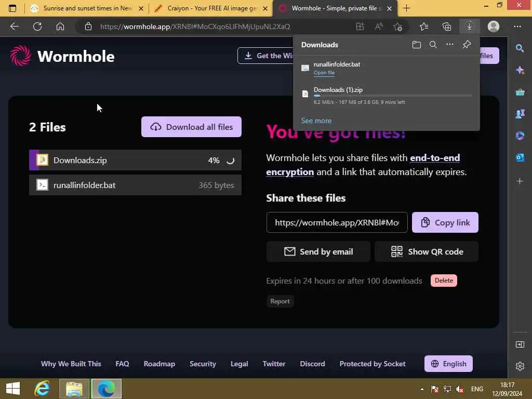Select the Downloads.zip file row
Screen dimensions: 532x399
tap(136, 160)
